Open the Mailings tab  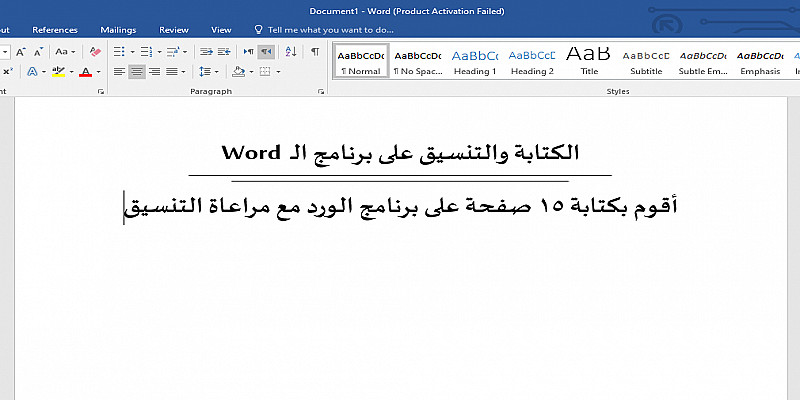(x=118, y=30)
